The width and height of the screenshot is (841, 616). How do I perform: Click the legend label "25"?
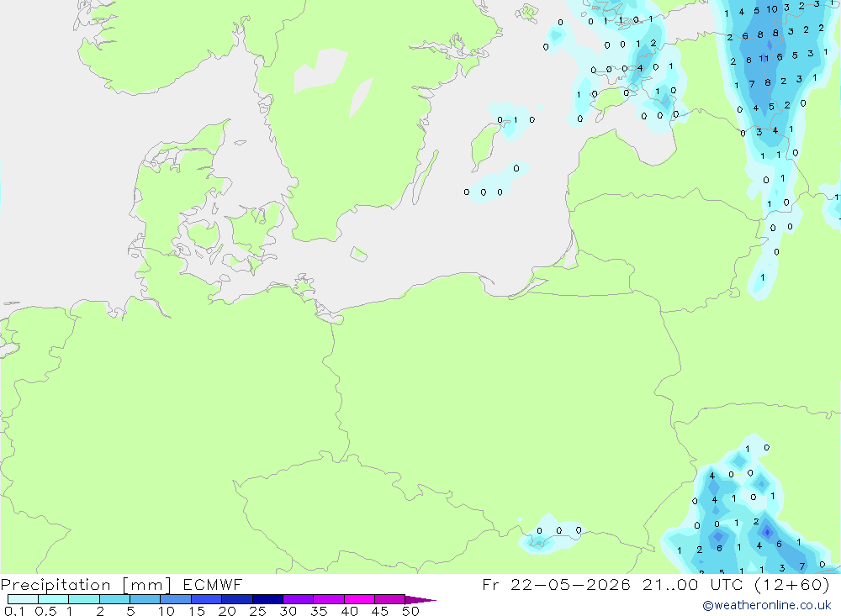click(258, 611)
